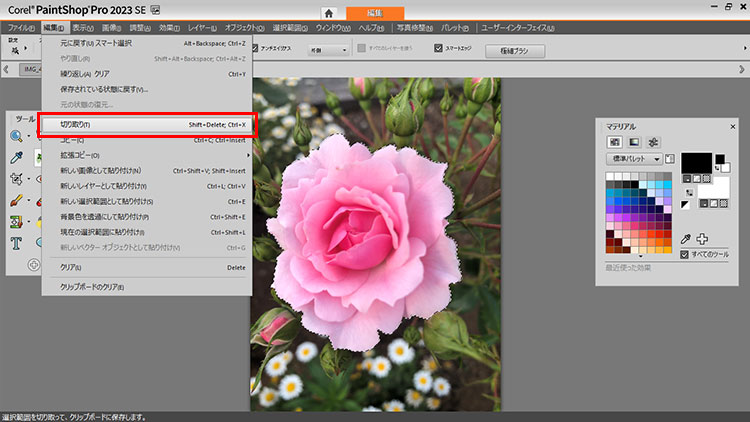The image size is (750, 422).
Task: Toggle the スマートエッジ checkbox
Action: [438, 48]
